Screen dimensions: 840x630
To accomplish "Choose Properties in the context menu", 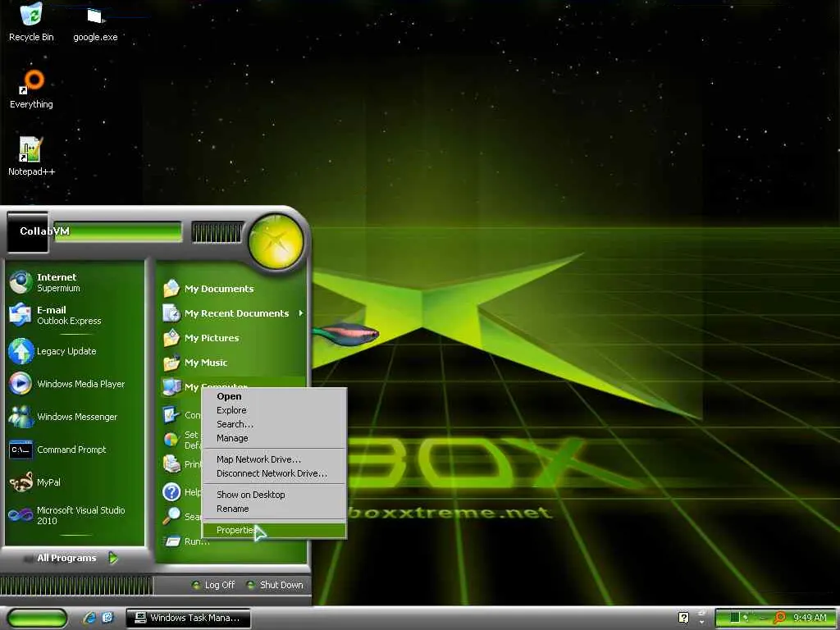I will [274, 531].
